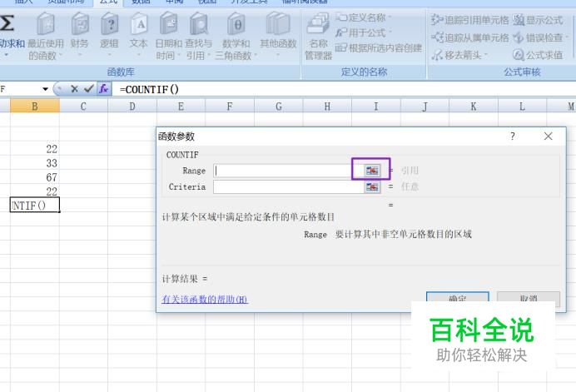Select the cell containing 67
Screen dimensions: 576x392
[35, 177]
